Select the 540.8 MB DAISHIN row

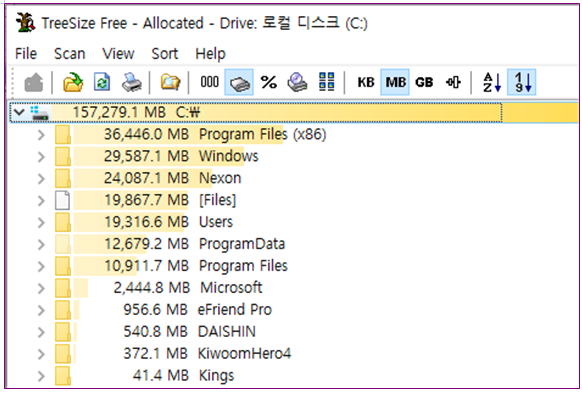point(189,331)
